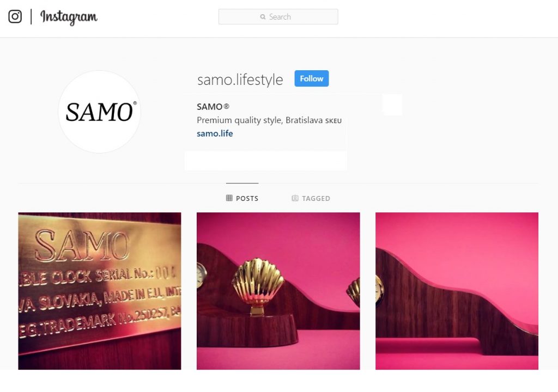Image resolution: width=558 pixels, height=392 pixels.
Task: Click the tagged person icon beside TAGGED
Action: pos(295,198)
